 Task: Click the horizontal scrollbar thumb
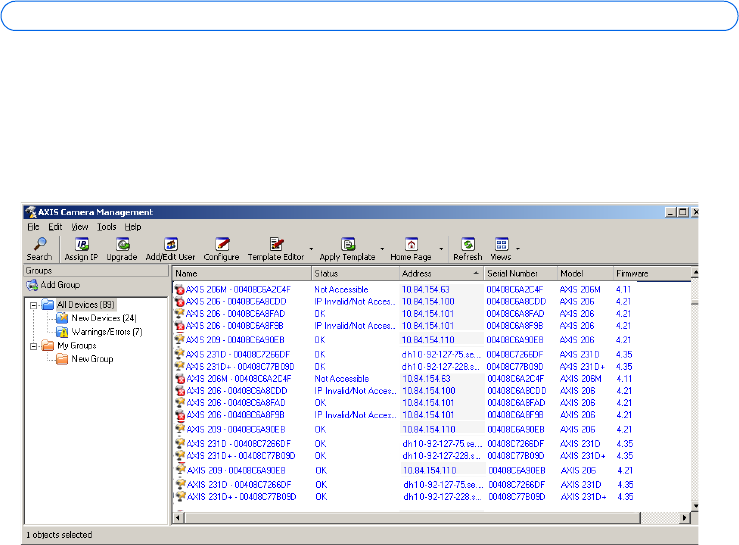(411, 518)
